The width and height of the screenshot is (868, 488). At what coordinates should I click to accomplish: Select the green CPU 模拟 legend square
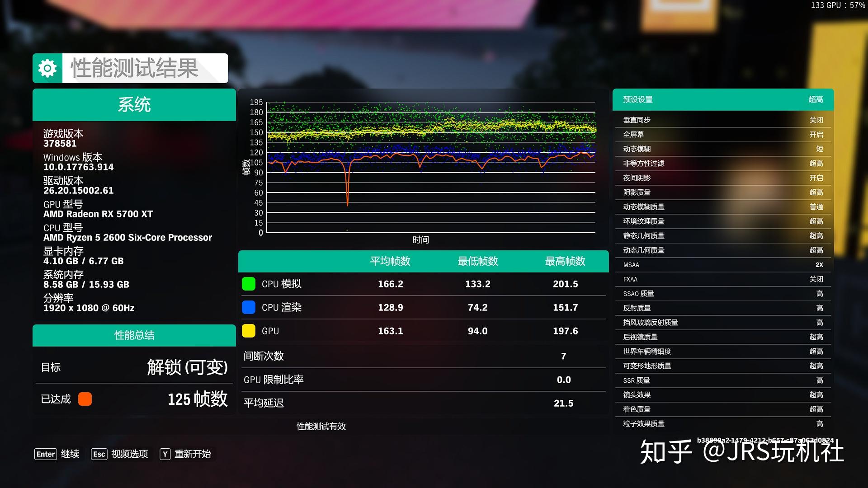click(x=249, y=284)
